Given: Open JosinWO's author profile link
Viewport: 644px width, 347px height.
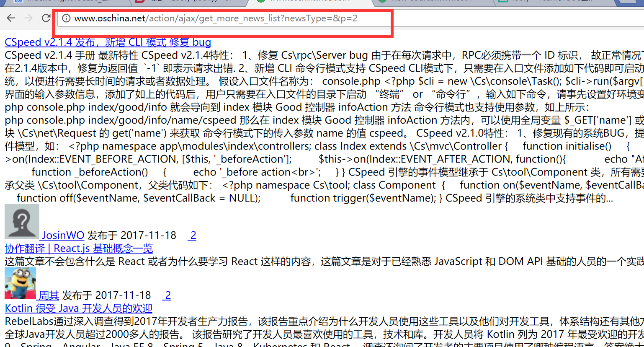Looking at the screenshot, I should coord(62,236).
